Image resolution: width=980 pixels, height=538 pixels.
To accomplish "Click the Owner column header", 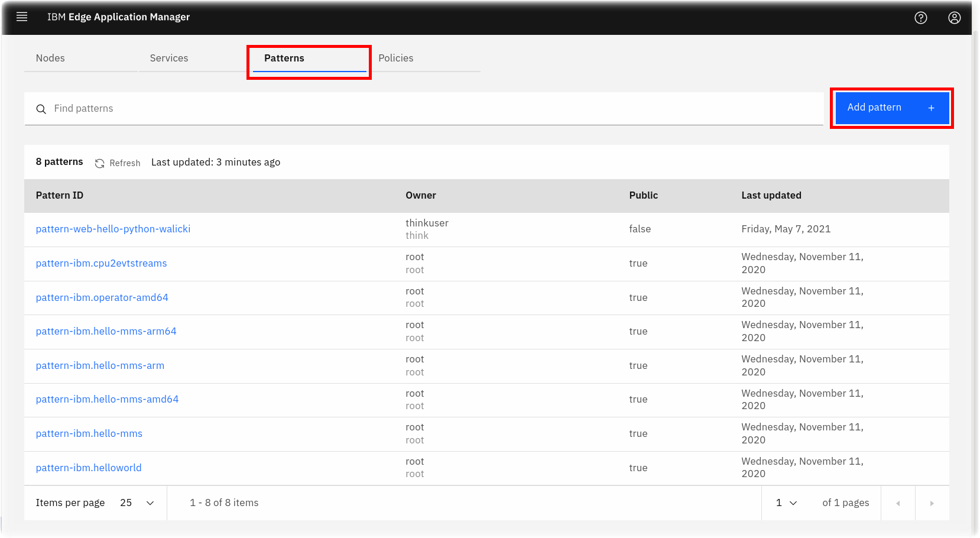I will pyautogui.click(x=421, y=196).
